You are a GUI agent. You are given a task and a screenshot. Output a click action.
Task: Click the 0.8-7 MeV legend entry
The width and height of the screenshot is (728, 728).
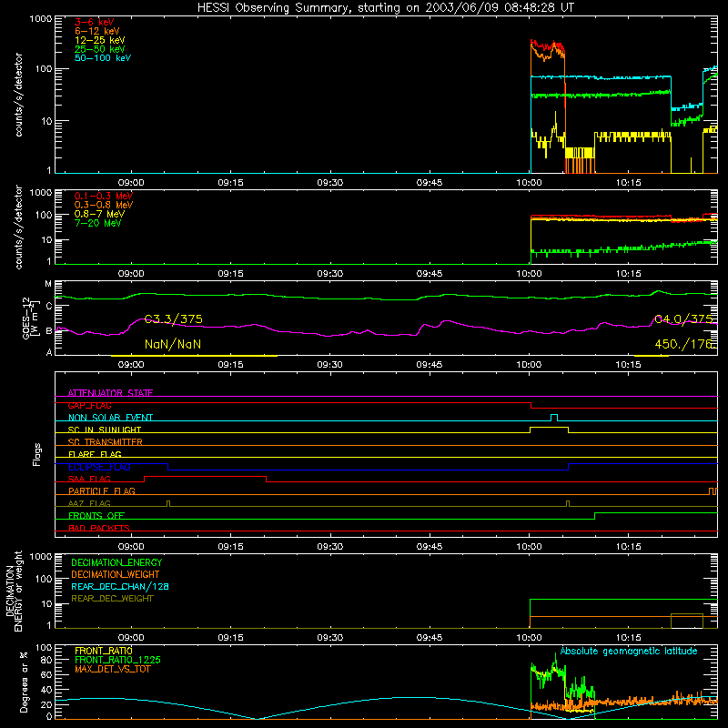click(99, 214)
